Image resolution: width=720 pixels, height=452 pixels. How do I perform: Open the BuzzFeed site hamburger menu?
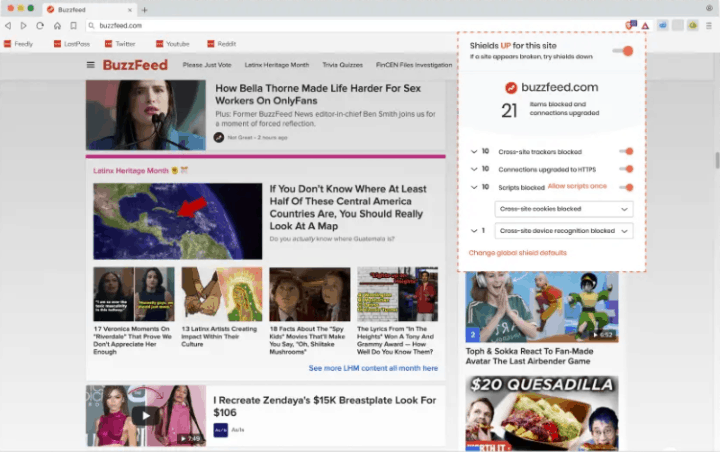click(90, 65)
